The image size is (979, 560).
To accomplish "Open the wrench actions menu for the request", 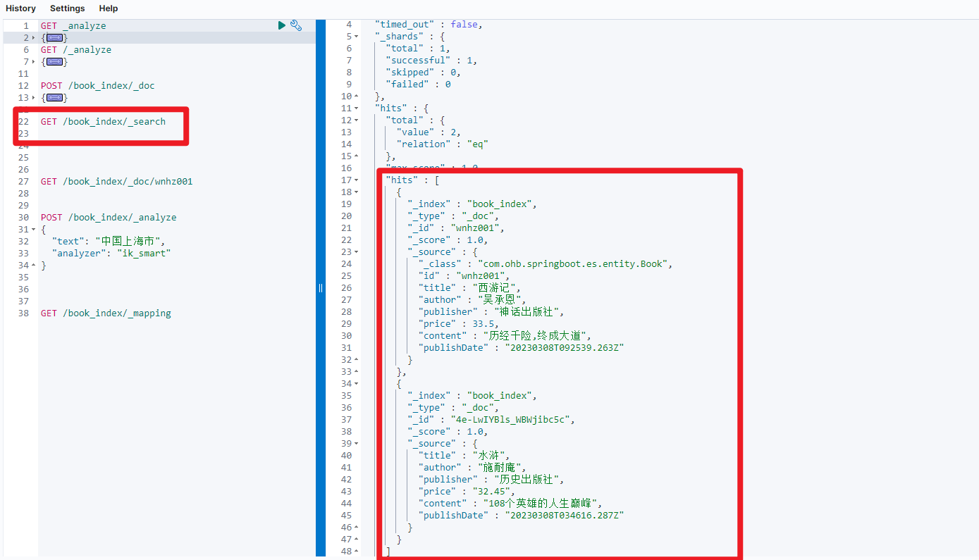I will coord(296,25).
